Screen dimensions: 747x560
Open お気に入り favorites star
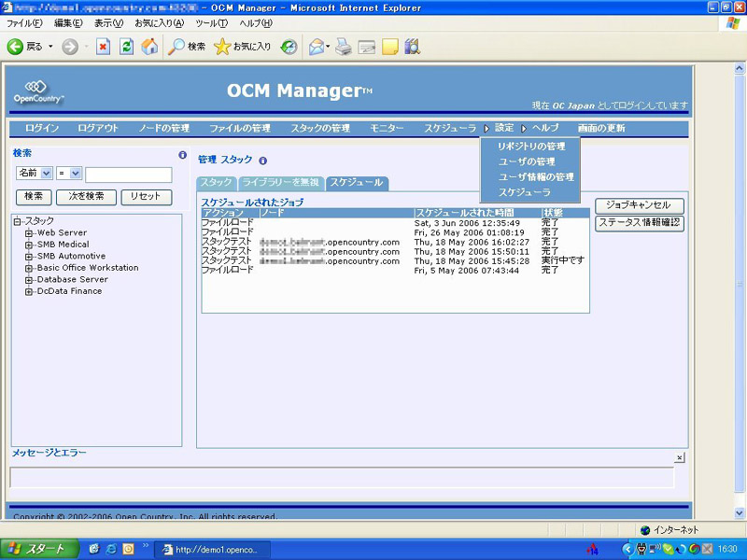pos(242,47)
